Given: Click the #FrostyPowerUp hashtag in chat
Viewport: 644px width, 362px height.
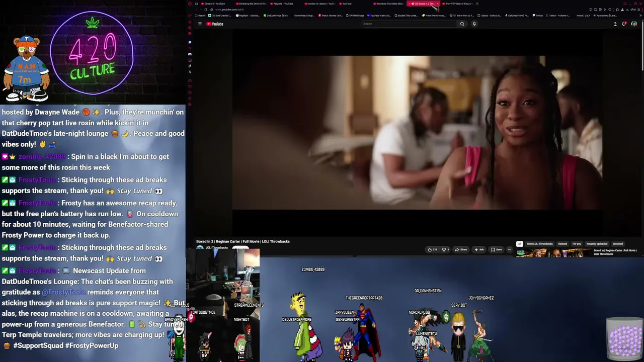Looking at the screenshot, I should [x=92, y=345].
